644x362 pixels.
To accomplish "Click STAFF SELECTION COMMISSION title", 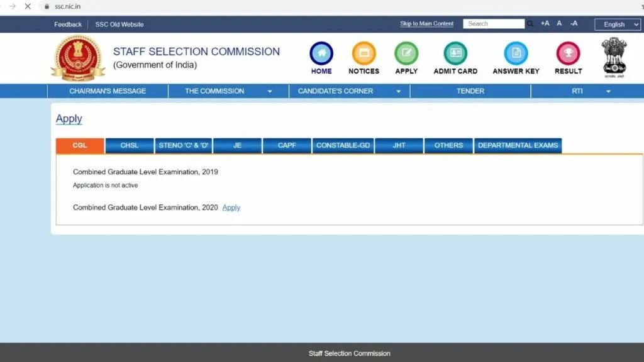I will [x=196, y=52].
